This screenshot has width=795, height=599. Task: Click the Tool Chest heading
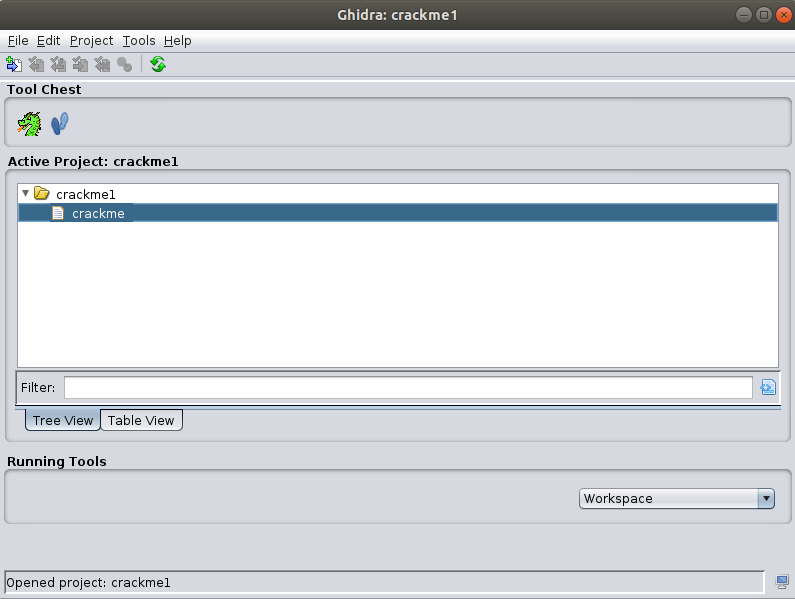[x=44, y=89]
